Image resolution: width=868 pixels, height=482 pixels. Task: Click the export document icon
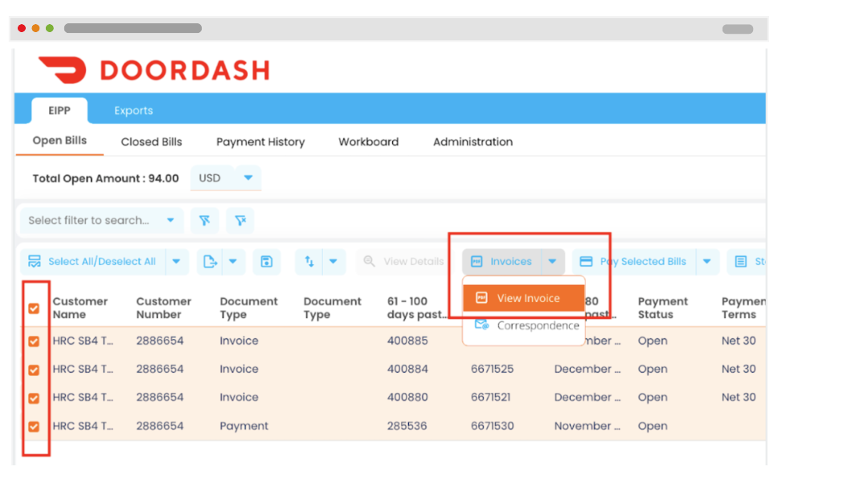click(210, 261)
